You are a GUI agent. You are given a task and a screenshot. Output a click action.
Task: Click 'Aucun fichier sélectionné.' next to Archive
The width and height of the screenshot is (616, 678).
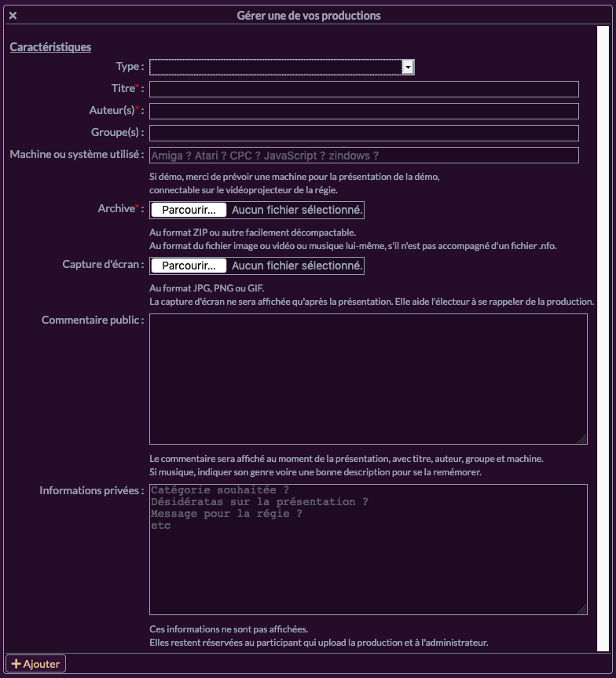(x=297, y=210)
